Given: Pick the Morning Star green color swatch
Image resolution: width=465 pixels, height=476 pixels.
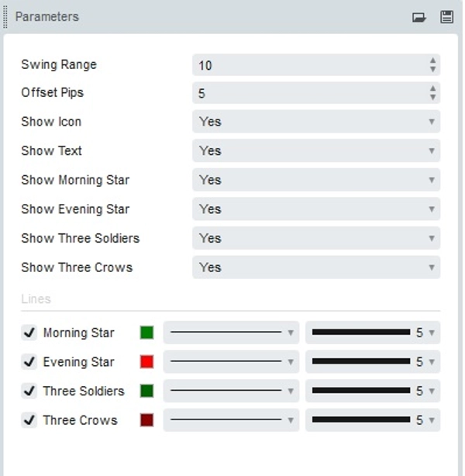Looking at the screenshot, I should pos(146,333).
